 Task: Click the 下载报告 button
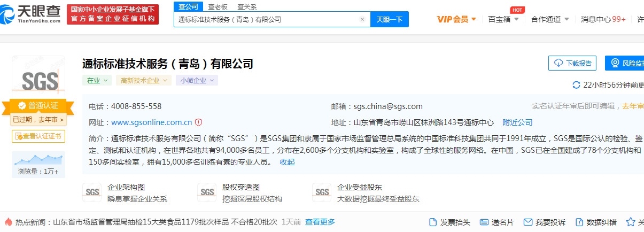(x=572, y=63)
